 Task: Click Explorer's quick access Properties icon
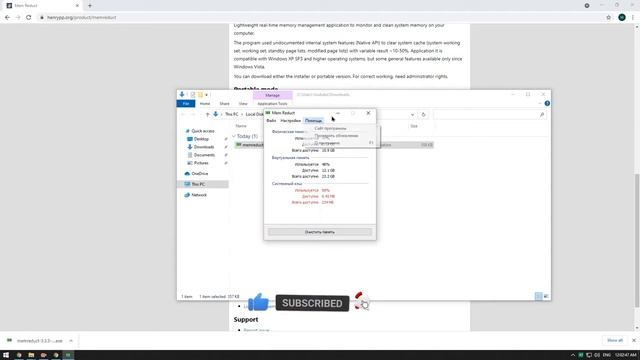193,95
